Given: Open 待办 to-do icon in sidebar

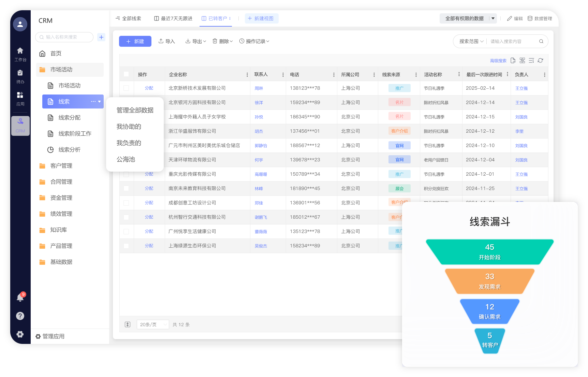Looking at the screenshot, I should (x=20, y=76).
